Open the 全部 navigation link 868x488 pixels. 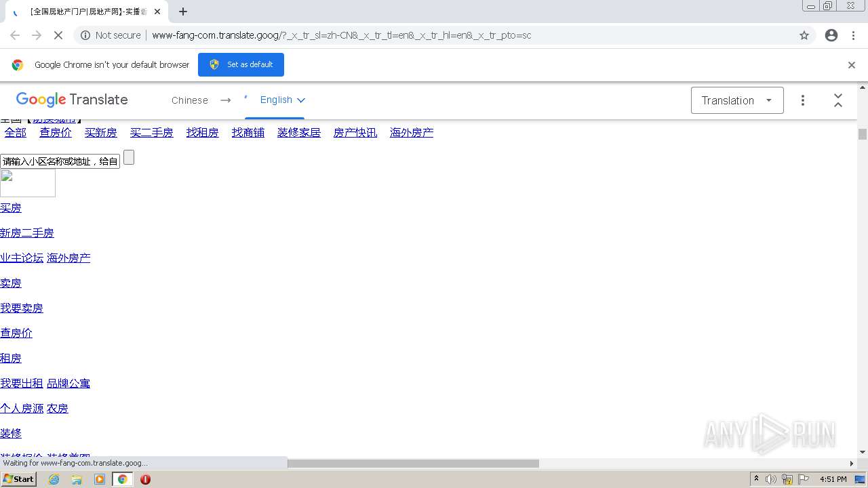[16, 133]
